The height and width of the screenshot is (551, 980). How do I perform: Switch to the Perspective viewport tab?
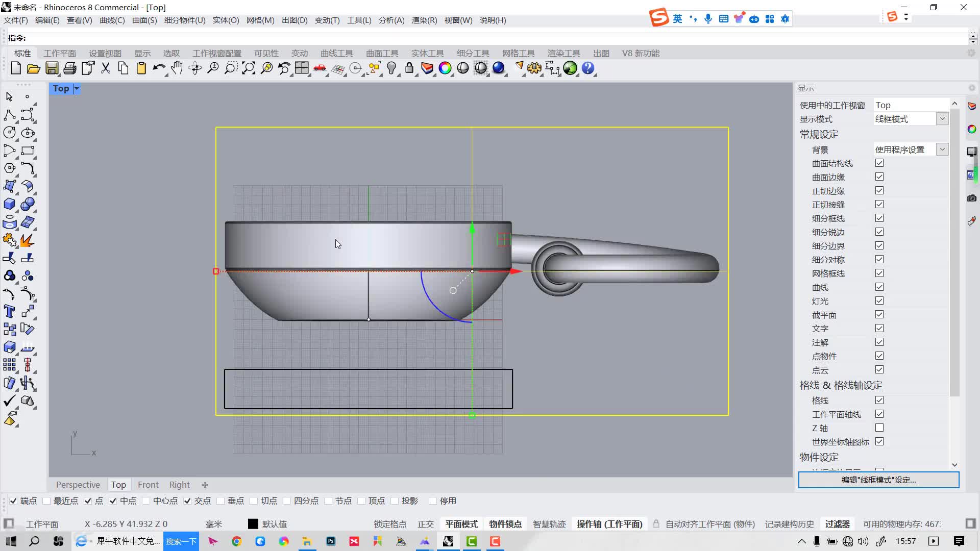pos(78,485)
